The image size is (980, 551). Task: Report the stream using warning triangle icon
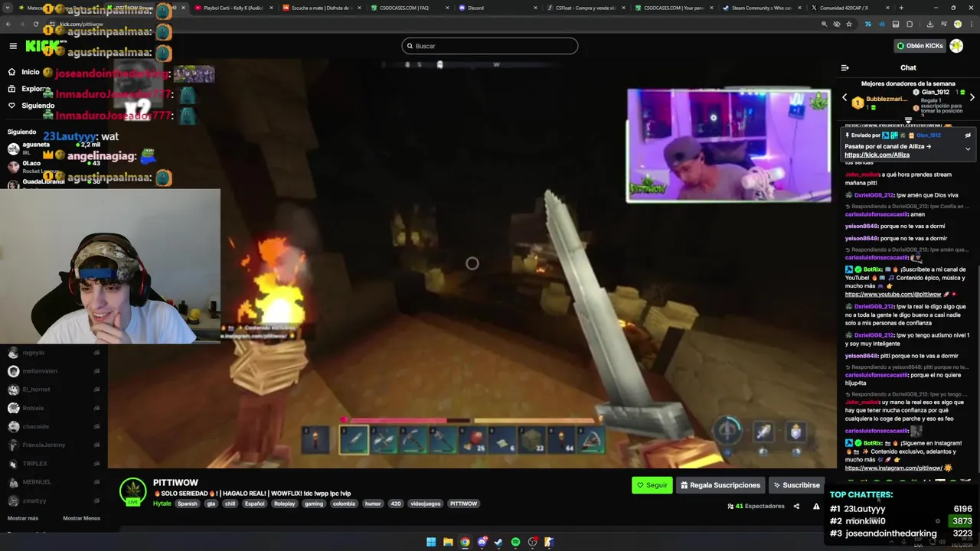816,506
